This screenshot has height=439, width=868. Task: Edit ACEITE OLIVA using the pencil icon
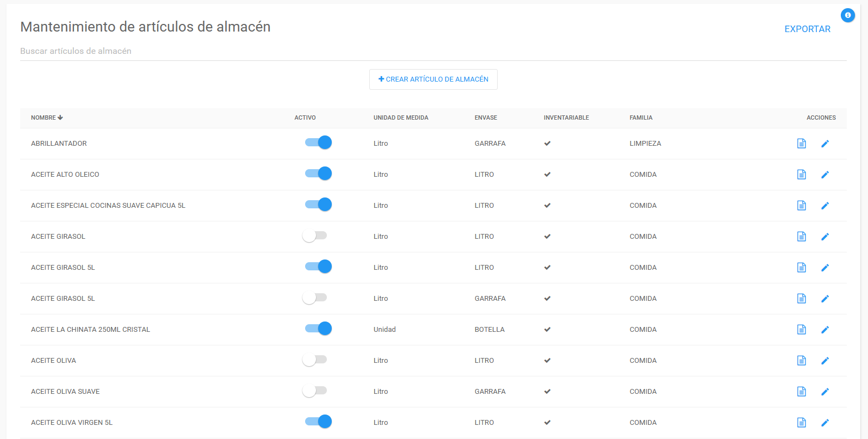coord(824,361)
